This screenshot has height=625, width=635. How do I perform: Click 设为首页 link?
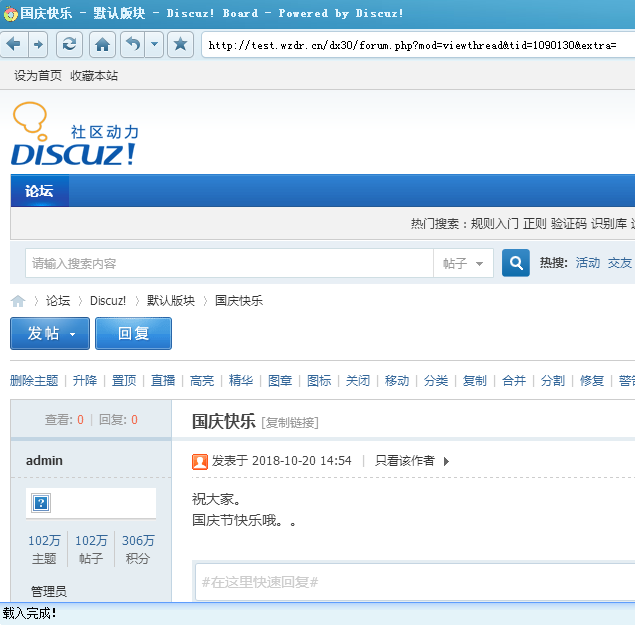coord(38,75)
